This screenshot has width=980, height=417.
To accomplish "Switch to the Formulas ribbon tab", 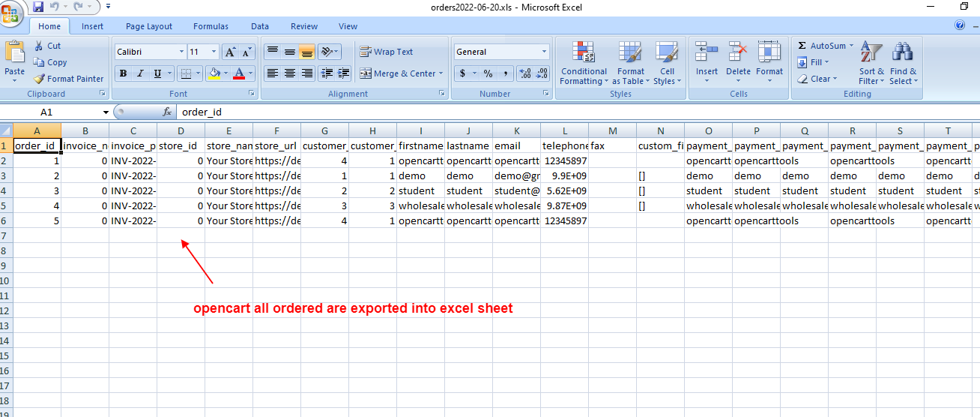I will pos(211,26).
